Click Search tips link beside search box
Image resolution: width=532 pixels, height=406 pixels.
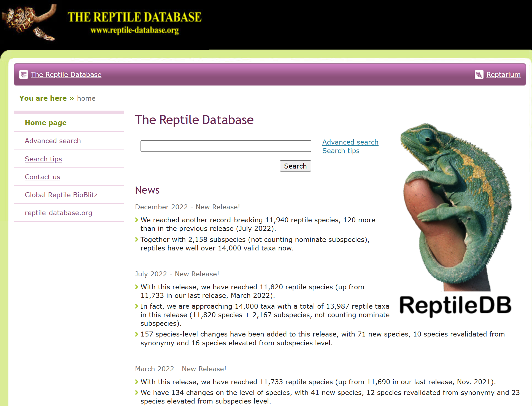[341, 151]
